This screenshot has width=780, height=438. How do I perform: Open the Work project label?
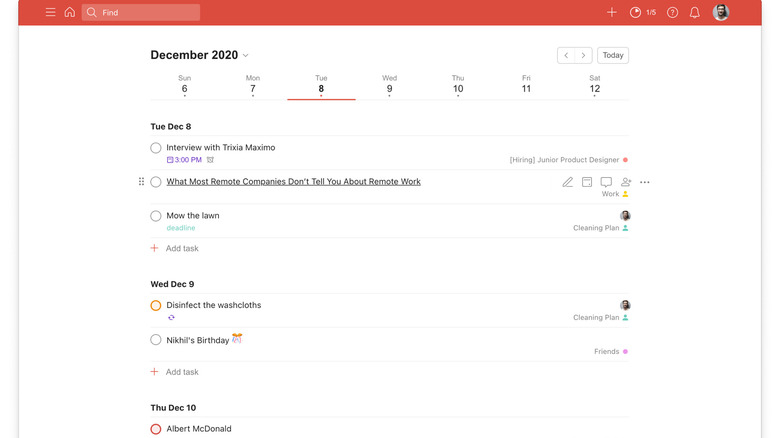click(615, 194)
